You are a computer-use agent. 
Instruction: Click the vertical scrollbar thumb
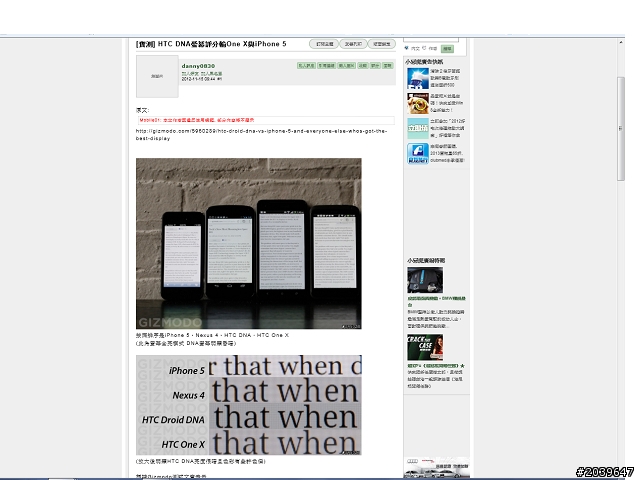tap(621, 129)
